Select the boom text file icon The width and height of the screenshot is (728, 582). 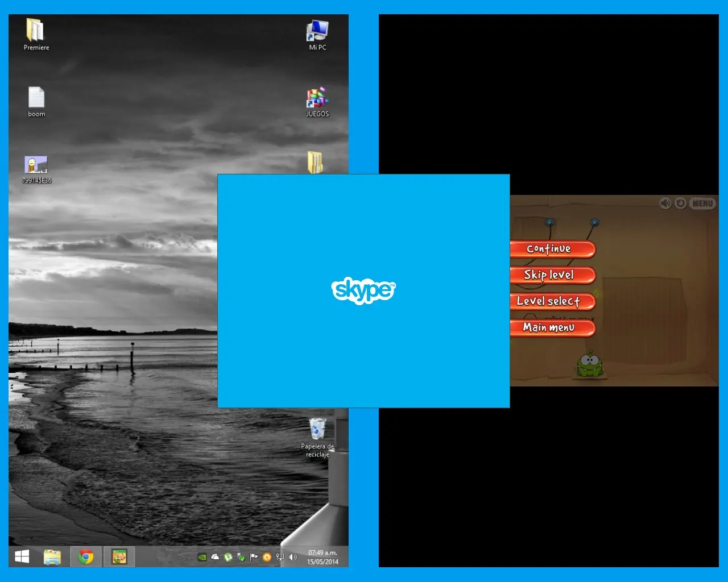(36, 102)
